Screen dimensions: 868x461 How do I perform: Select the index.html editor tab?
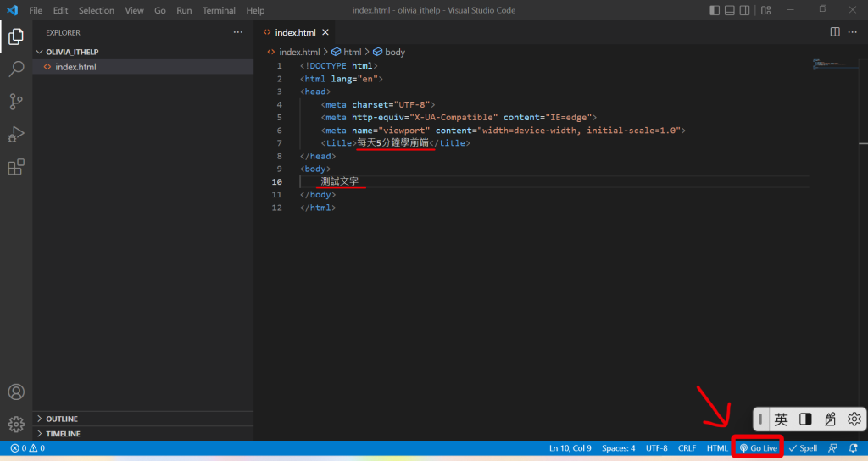click(x=296, y=32)
